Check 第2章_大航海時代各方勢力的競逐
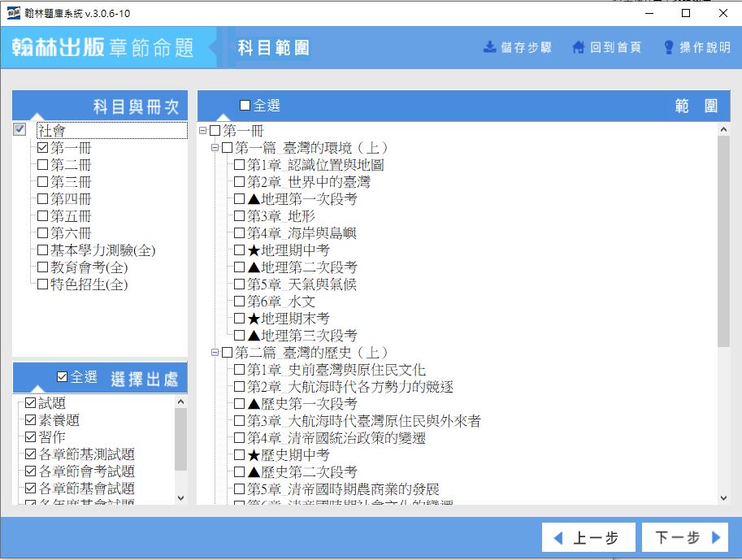742x560 pixels. pyautogui.click(x=240, y=386)
